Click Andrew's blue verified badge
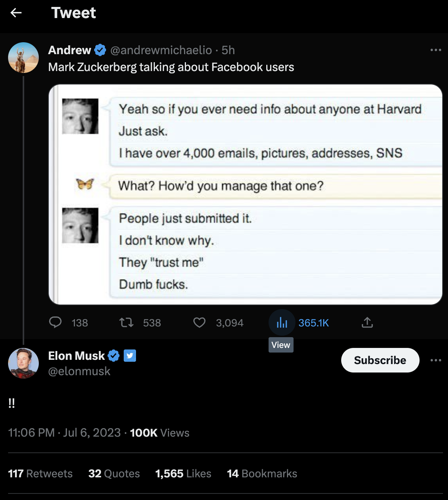Screen dimensions: 448x500 [100, 50]
